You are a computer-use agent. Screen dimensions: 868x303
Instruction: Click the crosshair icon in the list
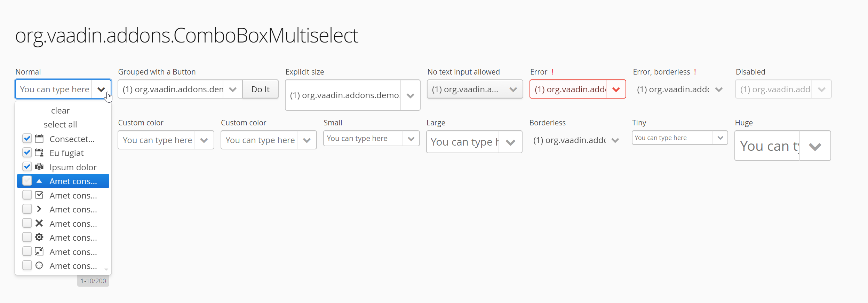click(39, 265)
